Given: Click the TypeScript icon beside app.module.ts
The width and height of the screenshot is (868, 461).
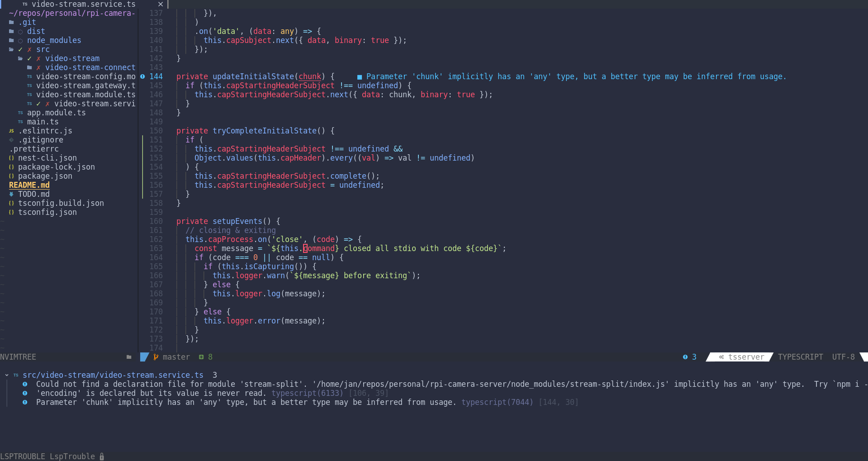Looking at the screenshot, I should (20, 113).
